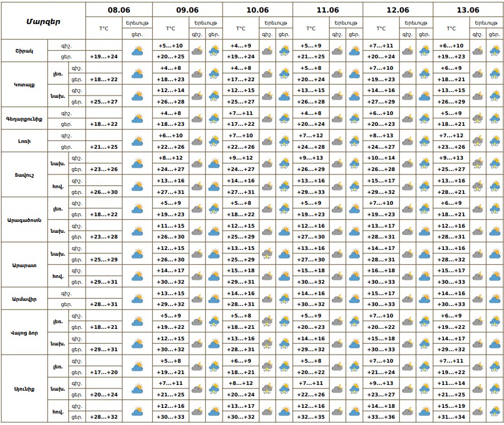504x425 pixels.
Task: Click the 13.06 night weather icon for Լոռի
Action: pos(478,141)
